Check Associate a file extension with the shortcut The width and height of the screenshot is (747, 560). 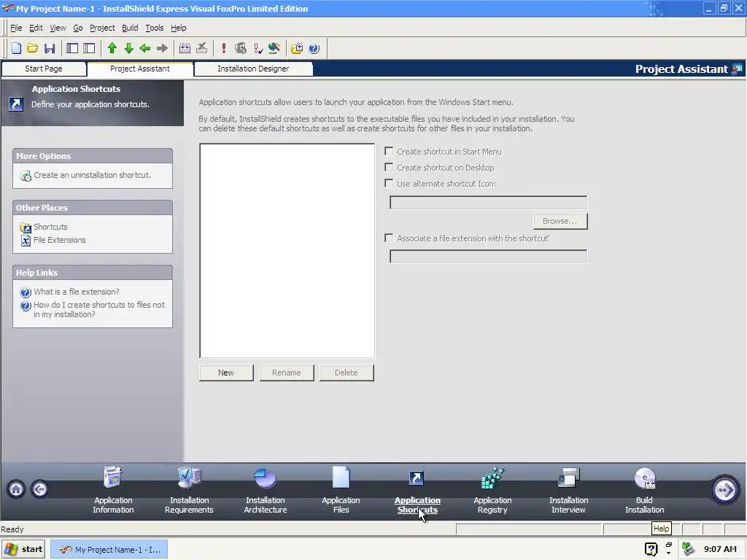pyautogui.click(x=389, y=238)
